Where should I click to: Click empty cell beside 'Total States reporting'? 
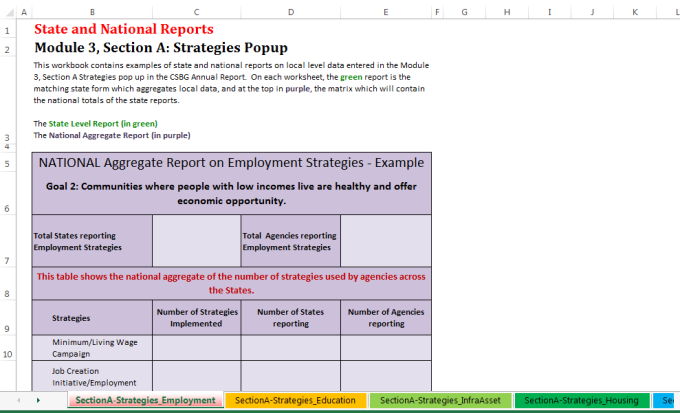pyautogui.click(x=196, y=241)
